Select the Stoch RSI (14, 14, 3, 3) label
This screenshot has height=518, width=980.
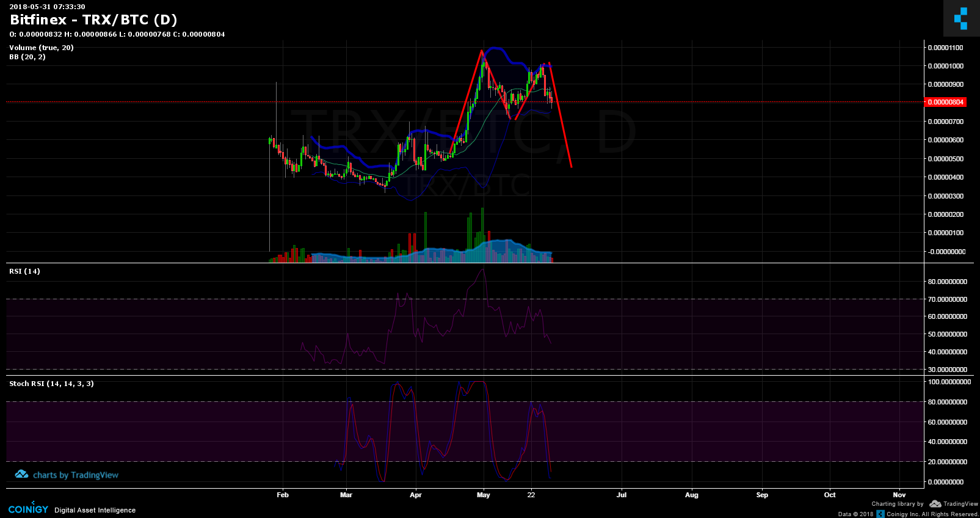[51, 384]
